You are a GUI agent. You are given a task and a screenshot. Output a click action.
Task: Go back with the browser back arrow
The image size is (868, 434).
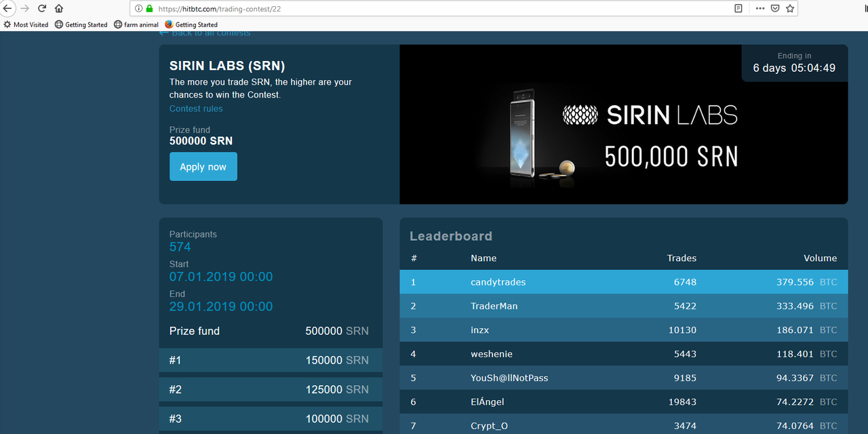coord(7,9)
